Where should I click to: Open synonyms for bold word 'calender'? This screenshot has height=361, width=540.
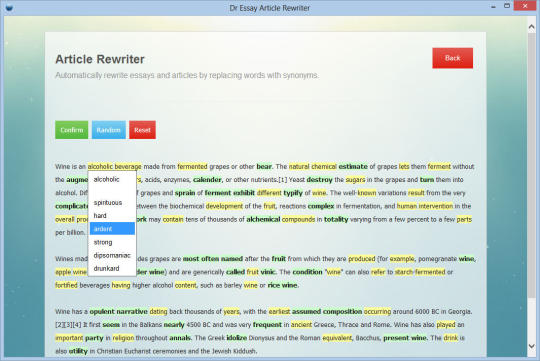pyautogui.click(x=207, y=180)
